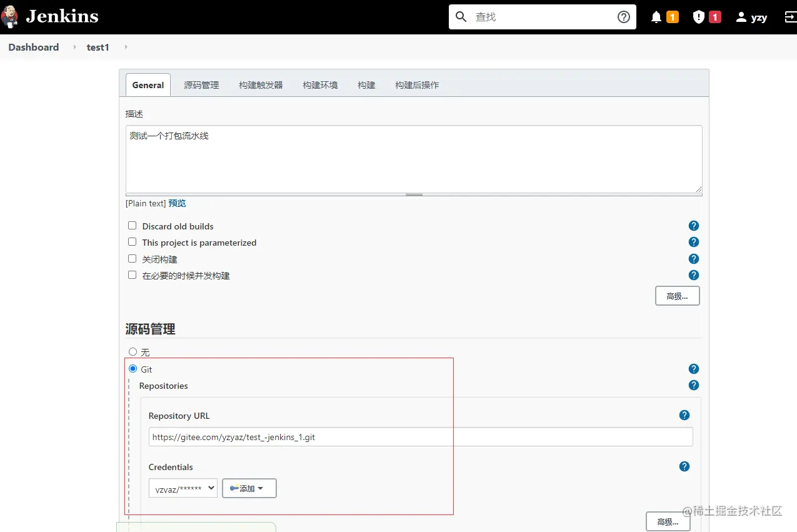Open help for This project is parameterized
This screenshot has width=797, height=532.
pos(694,242)
